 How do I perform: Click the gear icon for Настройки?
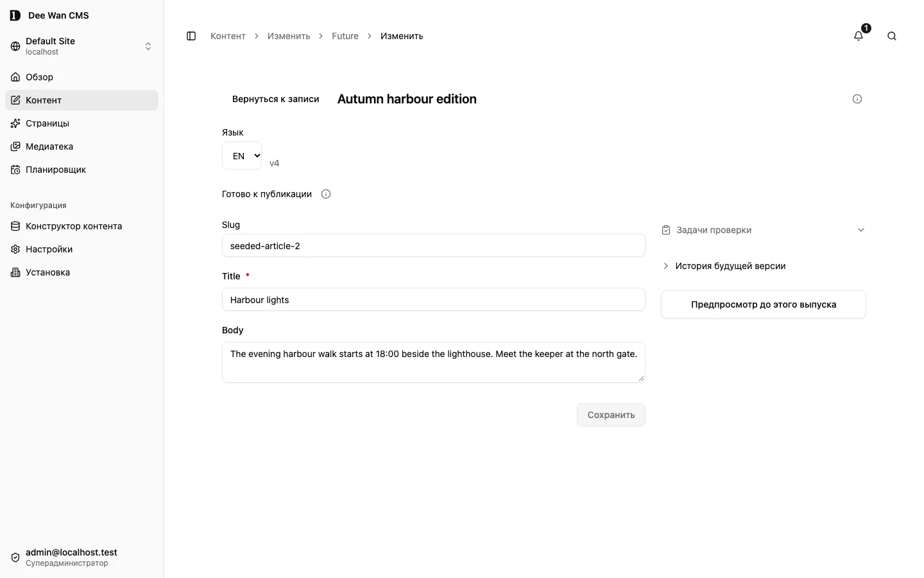[x=15, y=249]
